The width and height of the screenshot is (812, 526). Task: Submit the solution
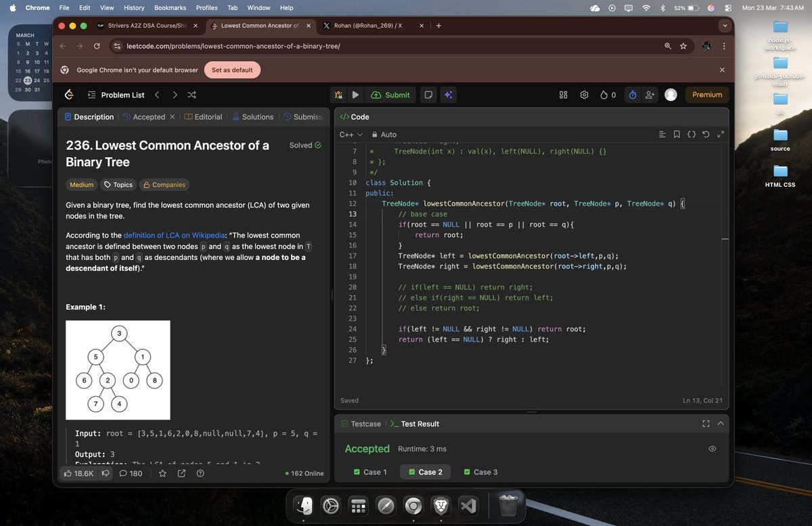click(390, 95)
